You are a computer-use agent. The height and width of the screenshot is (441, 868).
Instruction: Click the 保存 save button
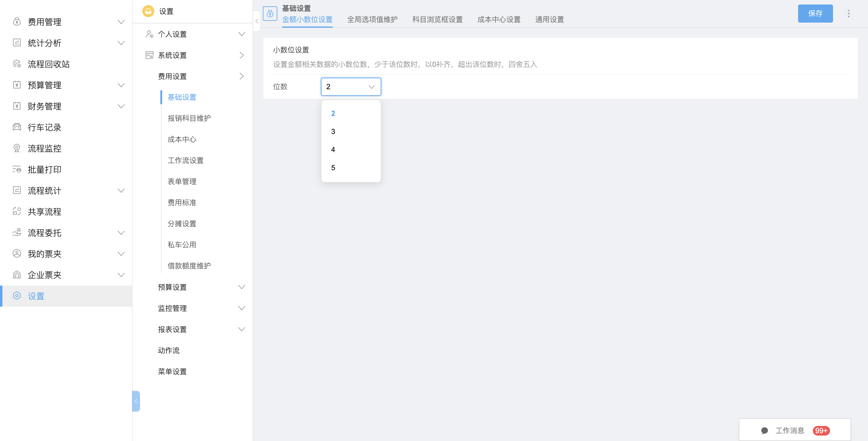coord(815,14)
